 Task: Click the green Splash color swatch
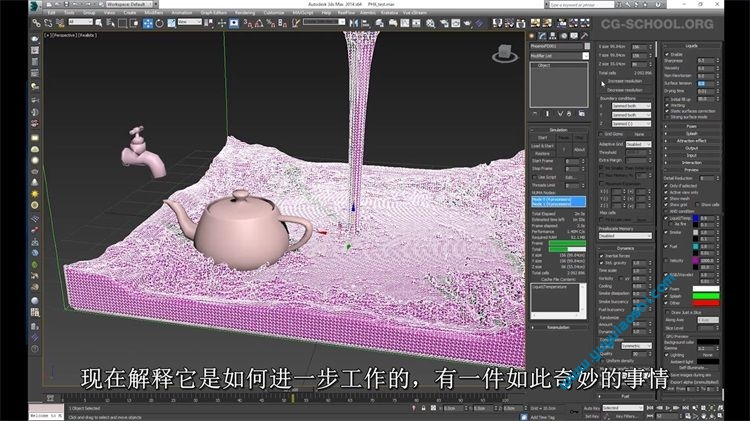click(707, 296)
